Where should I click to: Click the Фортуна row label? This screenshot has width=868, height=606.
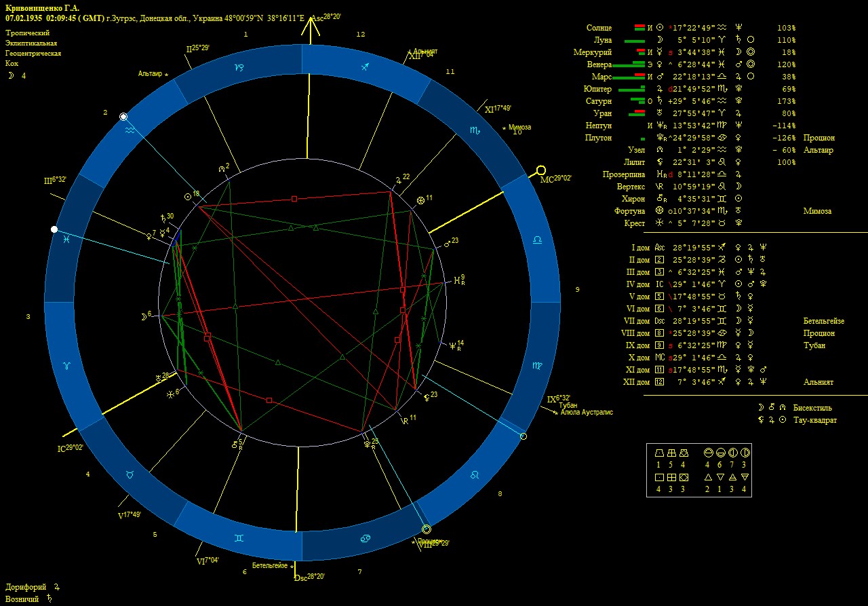pos(629,211)
